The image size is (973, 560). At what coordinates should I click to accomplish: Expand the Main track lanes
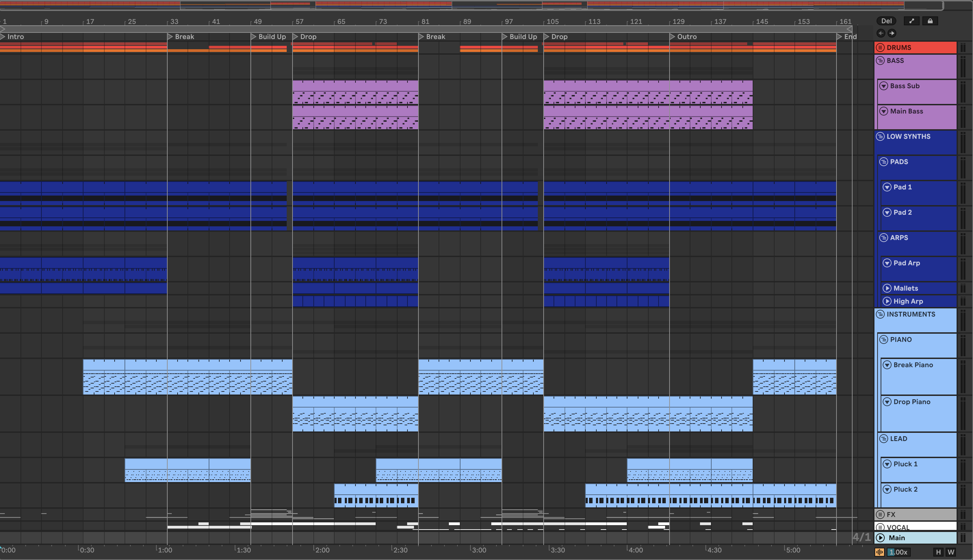coord(880,538)
